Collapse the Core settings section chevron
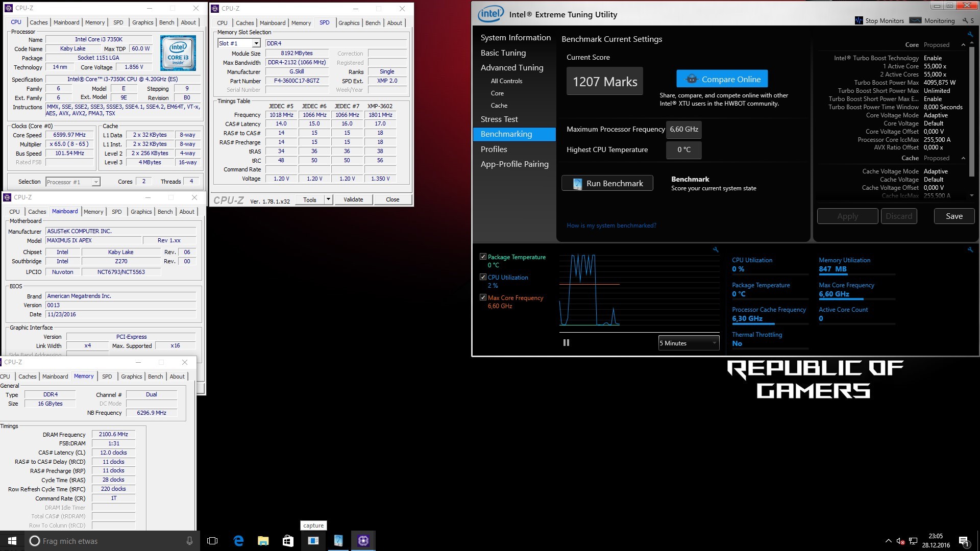Viewport: 980px width, 551px height. pyautogui.click(x=963, y=45)
